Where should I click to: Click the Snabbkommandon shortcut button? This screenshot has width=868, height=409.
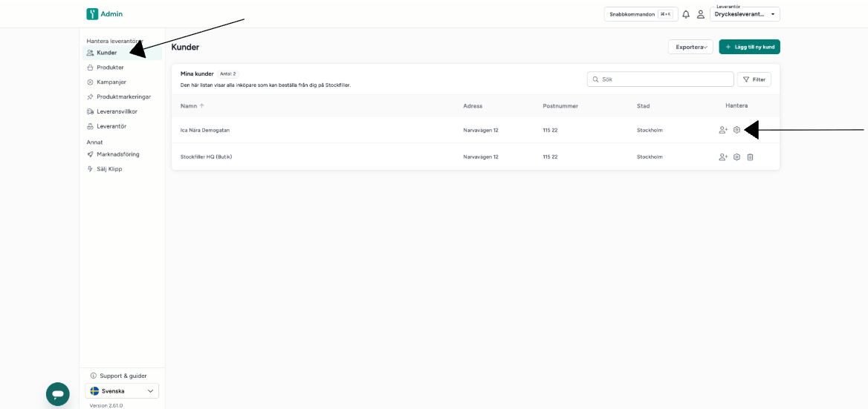[641, 14]
